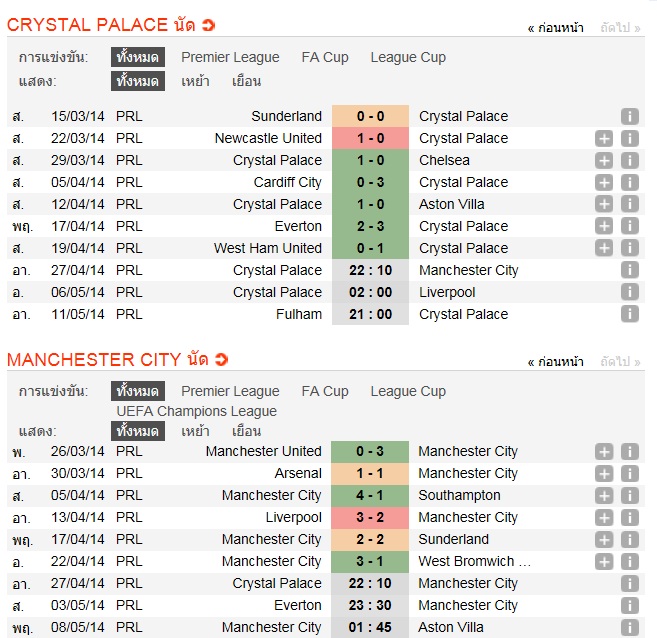The image size is (657, 638).
Task: Open info icon for Manchester City vs Southampton
Action: (629, 495)
